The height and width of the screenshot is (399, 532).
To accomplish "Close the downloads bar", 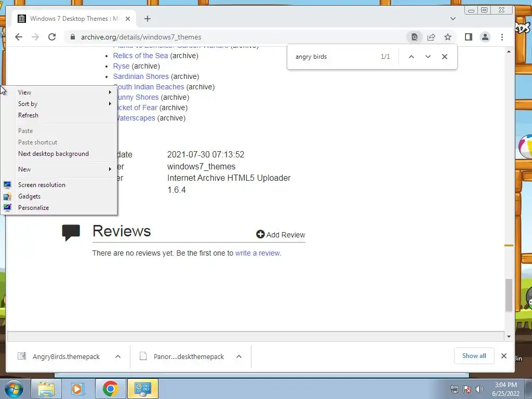I will point(504,356).
